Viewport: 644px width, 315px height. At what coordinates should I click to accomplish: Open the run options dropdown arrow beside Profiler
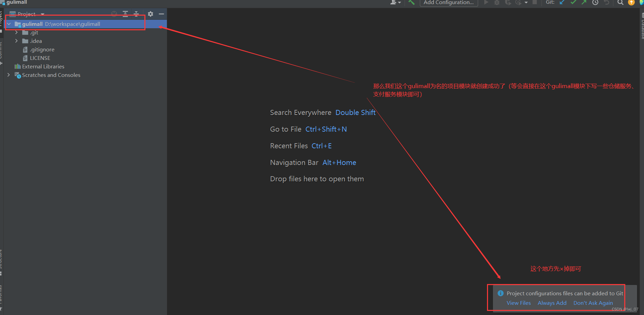(x=526, y=2)
